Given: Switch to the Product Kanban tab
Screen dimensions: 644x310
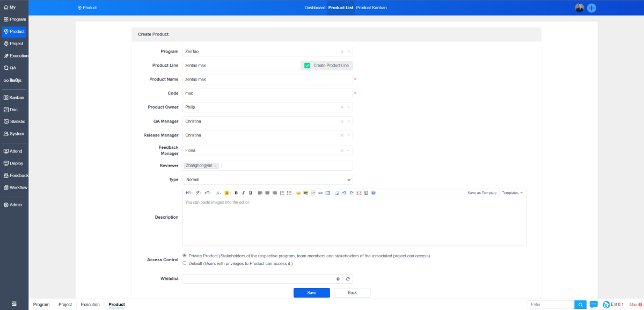Looking at the screenshot, I should click(371, 8).
